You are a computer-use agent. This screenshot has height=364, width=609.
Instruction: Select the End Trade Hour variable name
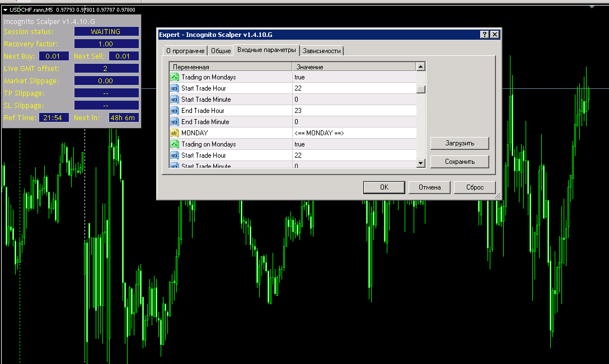(x=203, y=111)
